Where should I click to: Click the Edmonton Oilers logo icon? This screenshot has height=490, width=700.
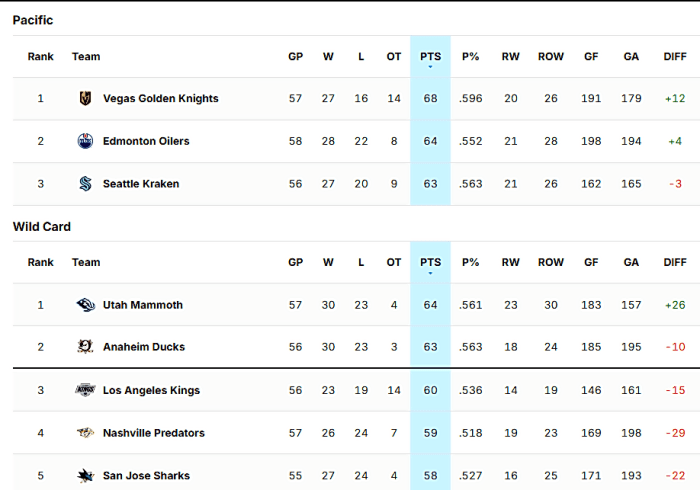(x=85, y=141)
